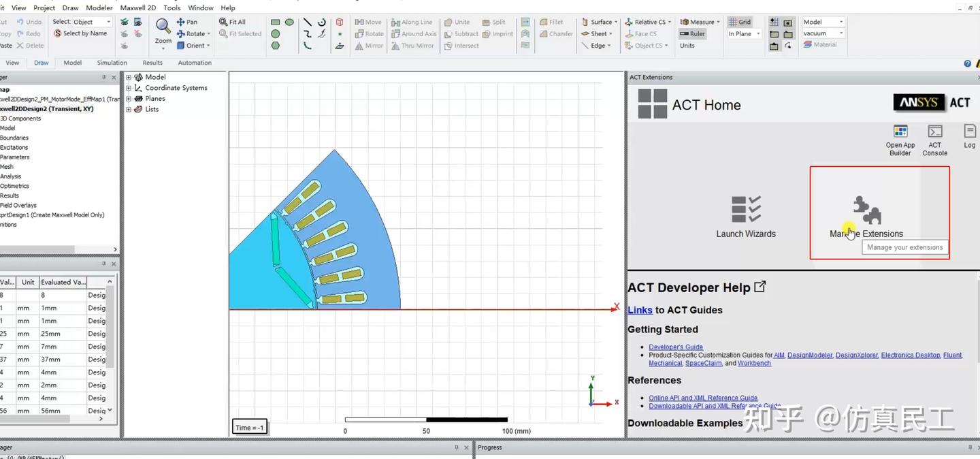Click the Split tool icon
This screenshot has height=459, width=980.
(x=487, y=21)
